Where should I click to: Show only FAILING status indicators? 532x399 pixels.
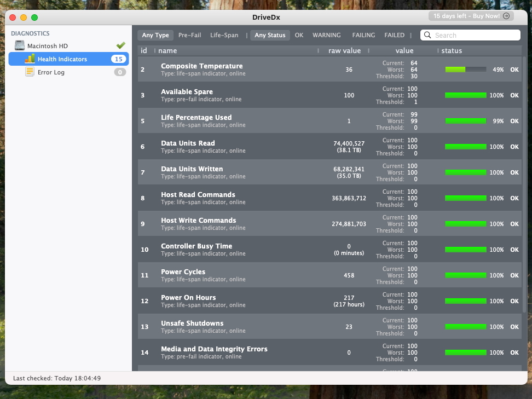point(363,35)
